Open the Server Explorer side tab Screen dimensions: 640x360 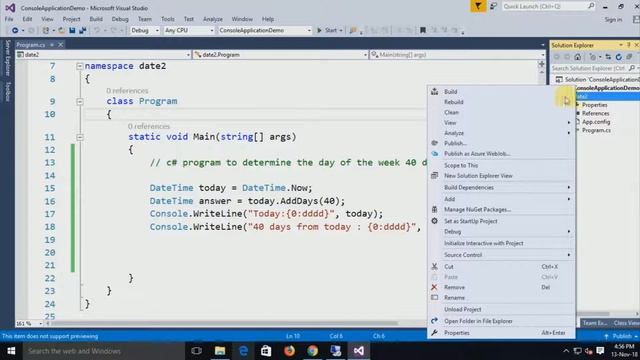point(7,58)
